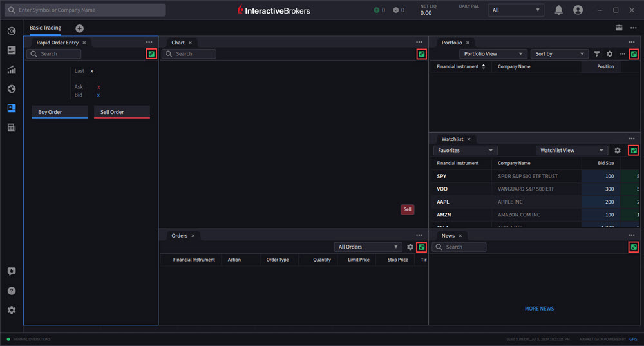Open the globe sidebar icon

point(12,89)
